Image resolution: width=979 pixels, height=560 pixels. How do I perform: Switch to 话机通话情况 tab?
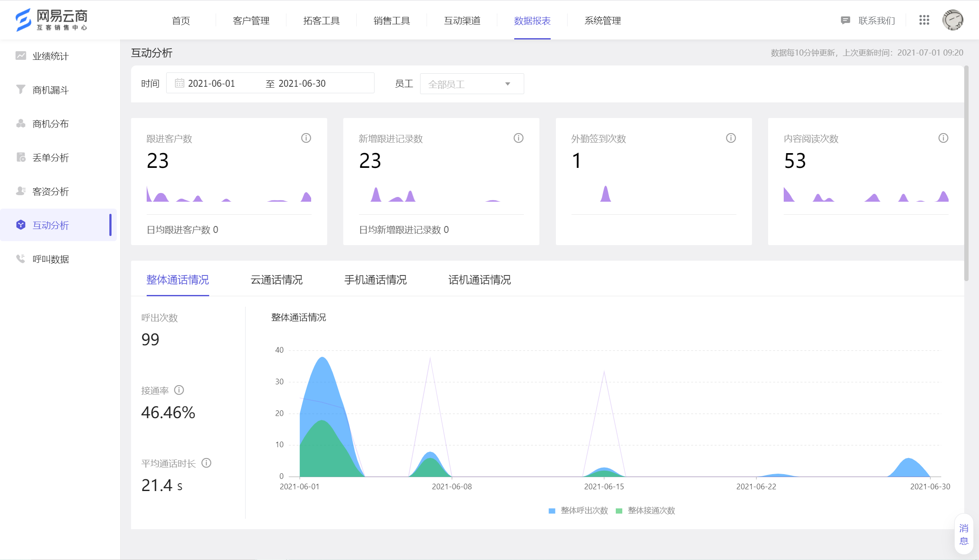tap(480, 280)
